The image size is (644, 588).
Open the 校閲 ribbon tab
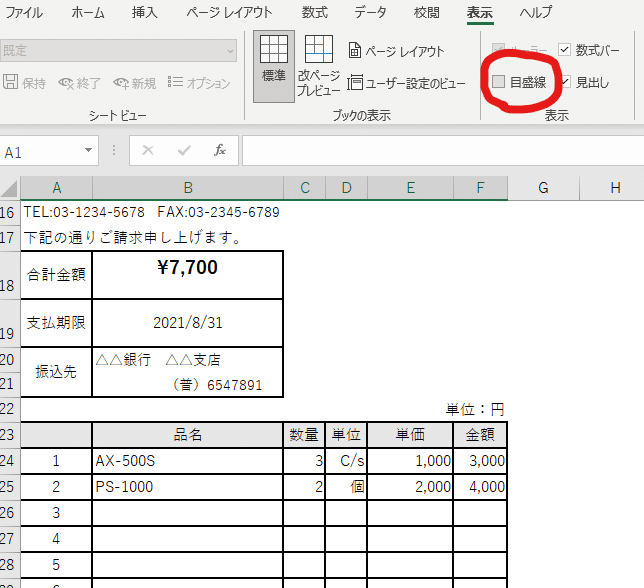click(x=426, y=12)
